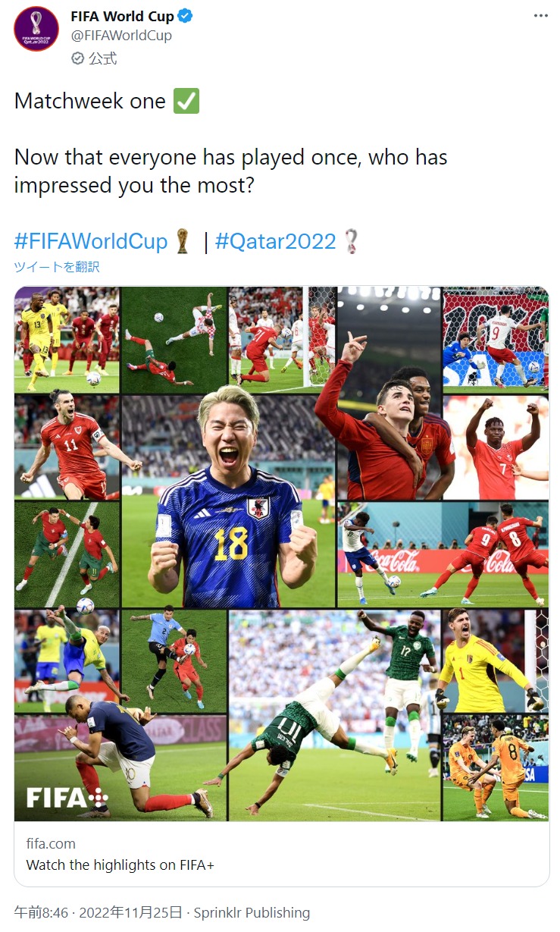
Task: Click the official account badge icon
Action: click(x=77, y=58)
